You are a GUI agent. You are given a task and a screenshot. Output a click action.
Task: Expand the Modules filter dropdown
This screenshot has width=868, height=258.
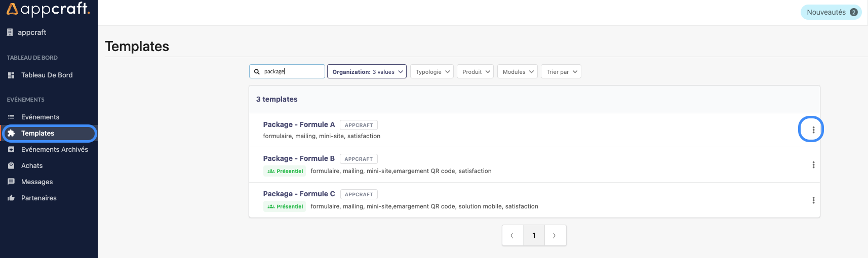coord(517,72)
